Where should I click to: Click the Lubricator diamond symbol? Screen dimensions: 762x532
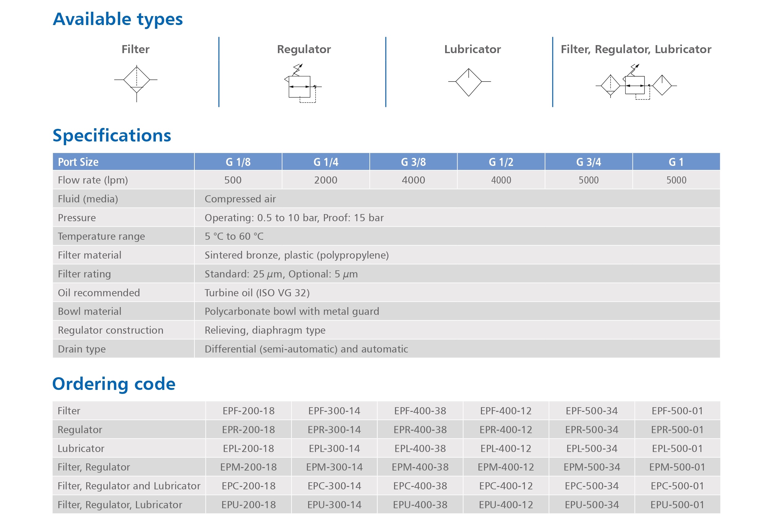pos(469,82)
